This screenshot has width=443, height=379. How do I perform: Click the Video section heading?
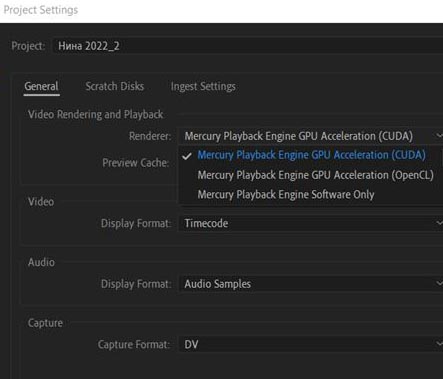[41, 202]
